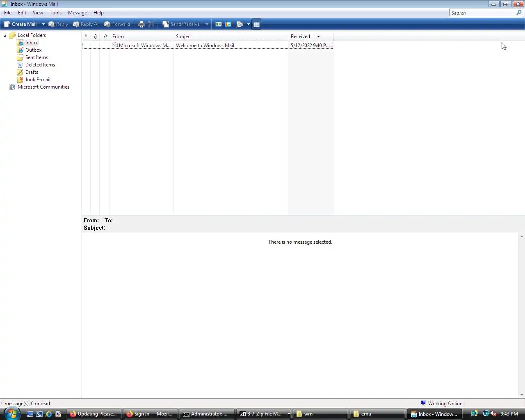This screenshot has height=420, width=525.
Task: Sort messages by the From column
Action: click(142, 37)
